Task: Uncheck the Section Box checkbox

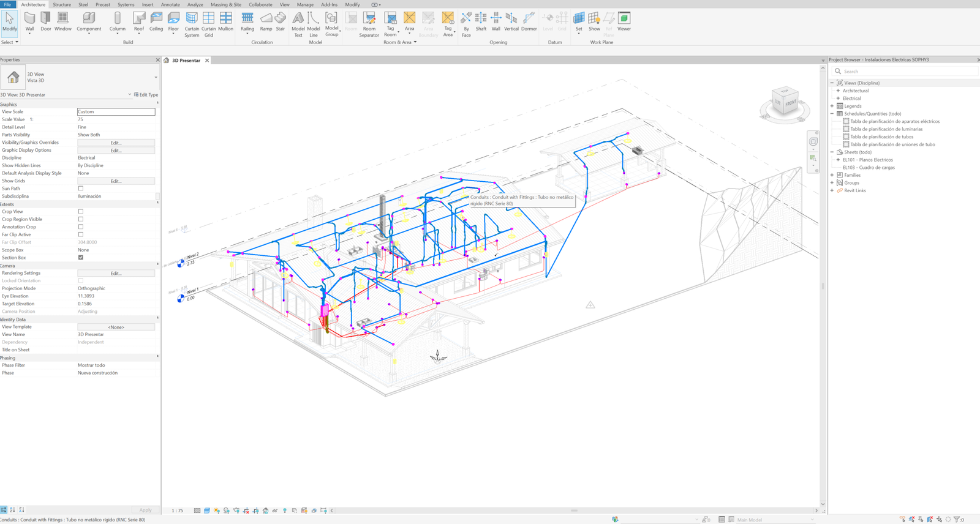Action: click(x=80, y=258)
